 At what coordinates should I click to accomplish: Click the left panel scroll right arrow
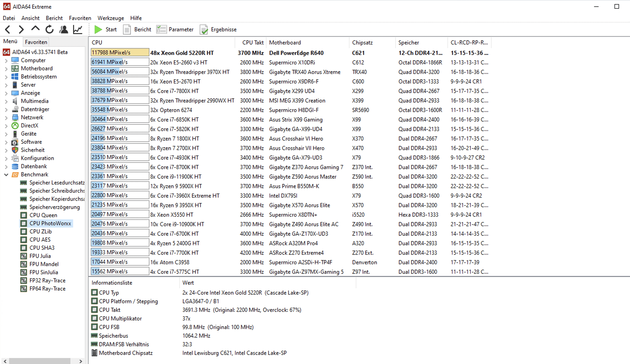(81, 361)
